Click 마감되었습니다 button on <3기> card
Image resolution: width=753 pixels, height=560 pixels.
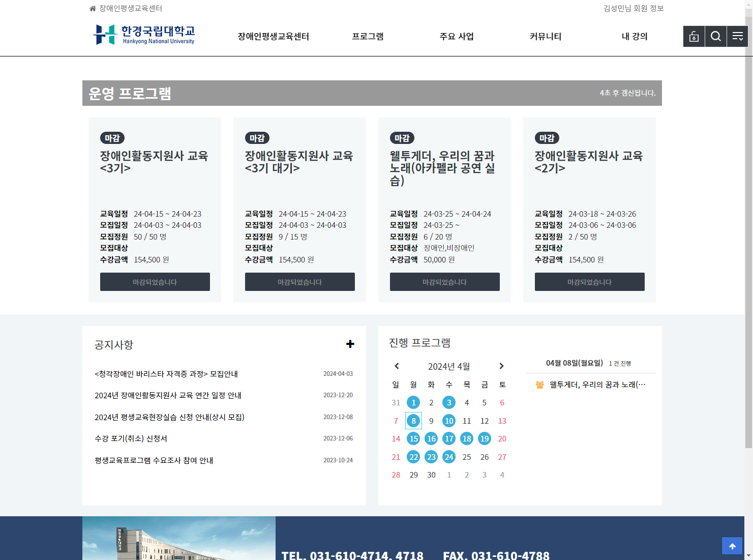[155, 282]
